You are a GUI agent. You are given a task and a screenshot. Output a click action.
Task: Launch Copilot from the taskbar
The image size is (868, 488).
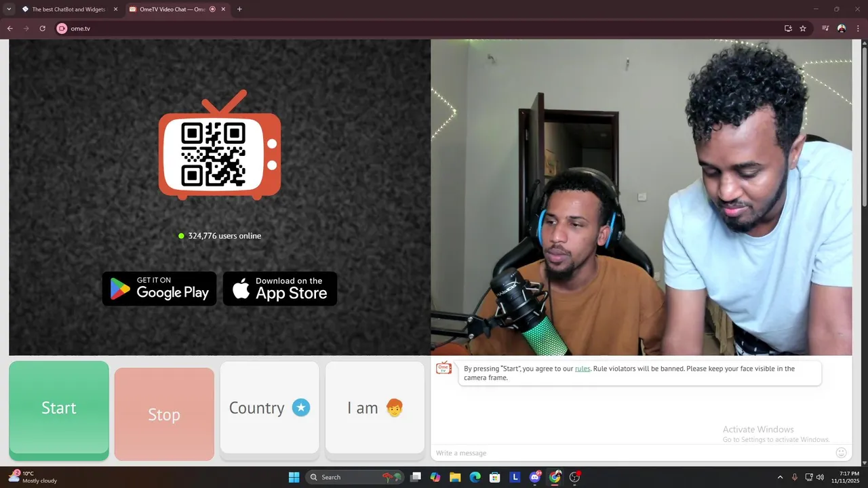(435, 477)
